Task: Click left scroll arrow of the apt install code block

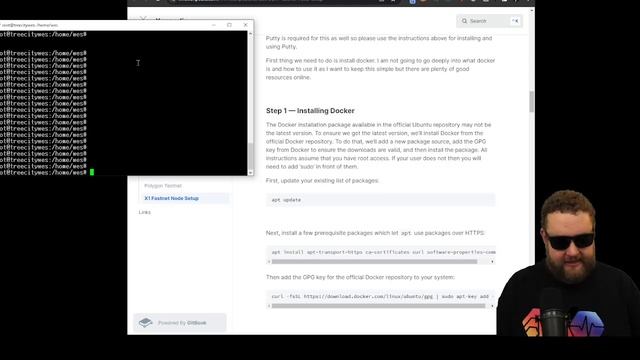Action: tap(269, 262)
